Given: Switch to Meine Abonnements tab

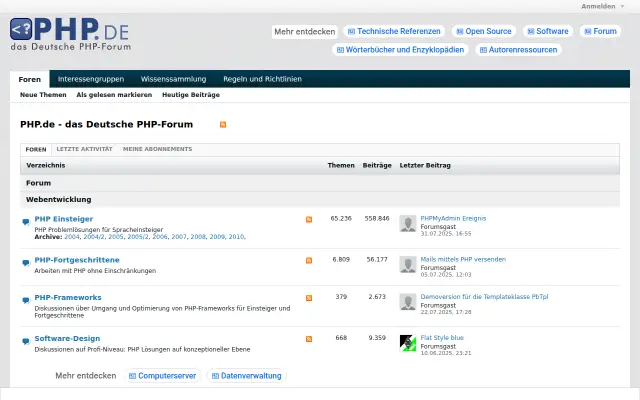Looking at the screenshot, I should click(158, 149).
